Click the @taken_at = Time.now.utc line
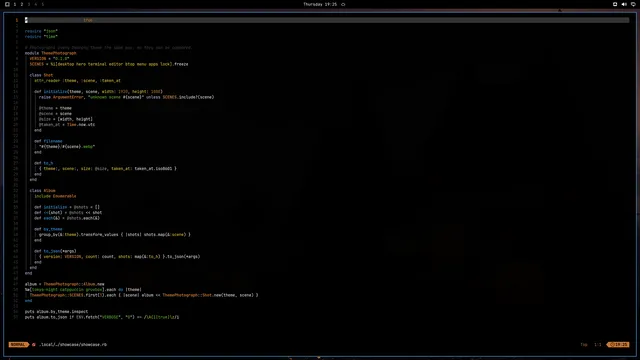The height and width of the screenshot is (360, 640). pyautogui.click(x=67, y=124)
